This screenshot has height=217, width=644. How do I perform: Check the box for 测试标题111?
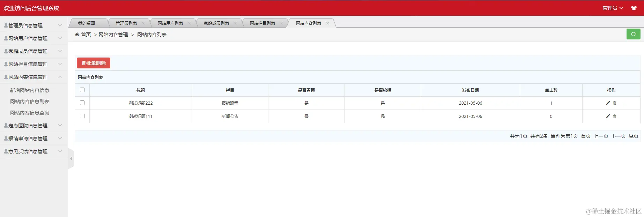tap(82, 116)
